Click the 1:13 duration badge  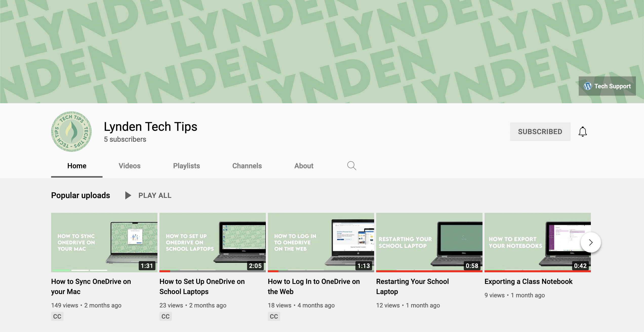[364, 266]
